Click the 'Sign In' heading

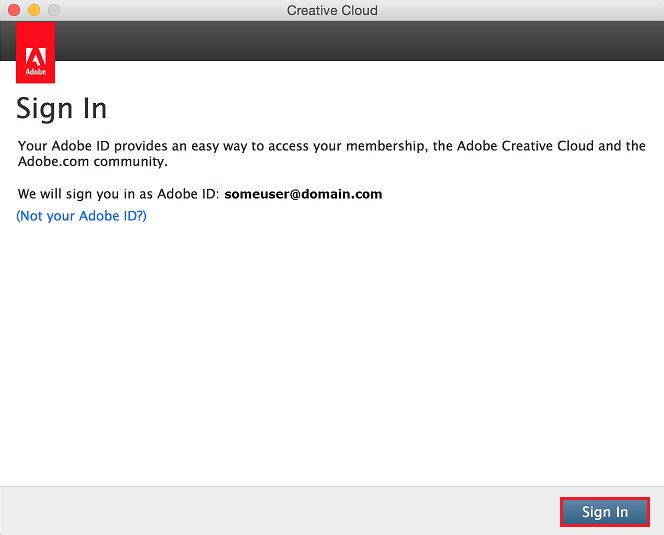tap(61, 108)
